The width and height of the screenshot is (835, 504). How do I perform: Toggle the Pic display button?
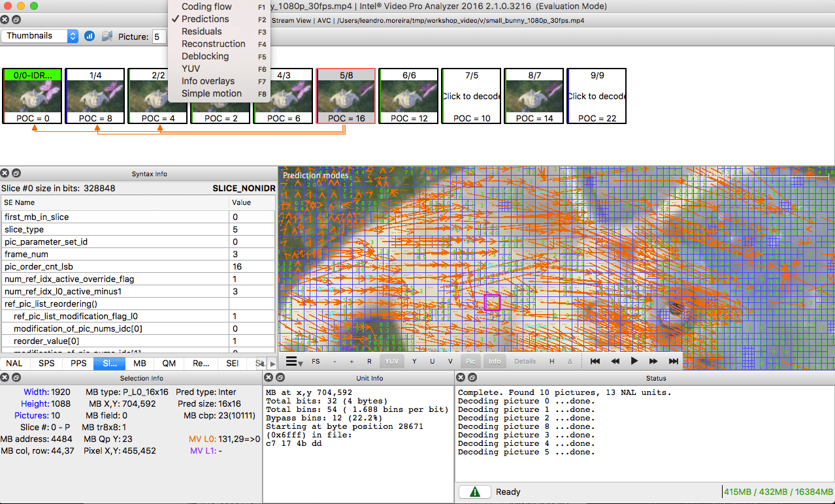pyautogui.click(x=472, y=360)
